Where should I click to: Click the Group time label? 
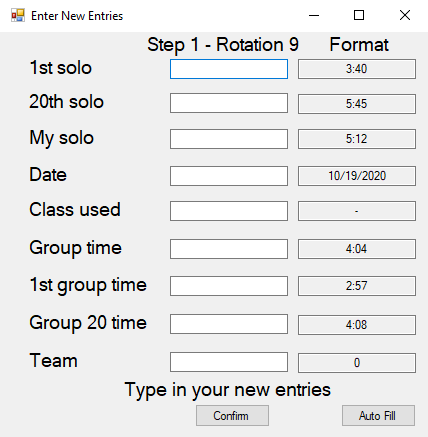pyautogui.click(x=76, y=248)
